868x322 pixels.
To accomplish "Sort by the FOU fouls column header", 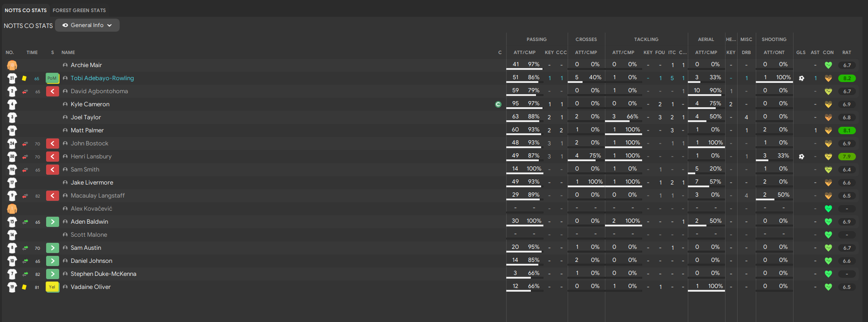I will coord(660,53).
